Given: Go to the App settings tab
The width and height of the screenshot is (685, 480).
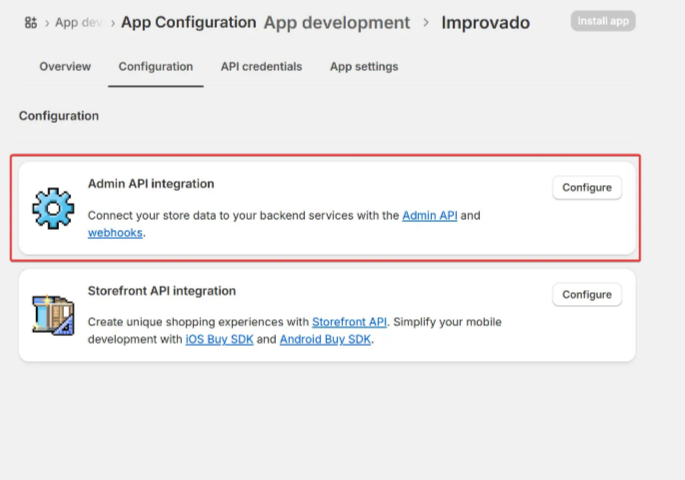Looking at the screenshot, I should (364, 67).
